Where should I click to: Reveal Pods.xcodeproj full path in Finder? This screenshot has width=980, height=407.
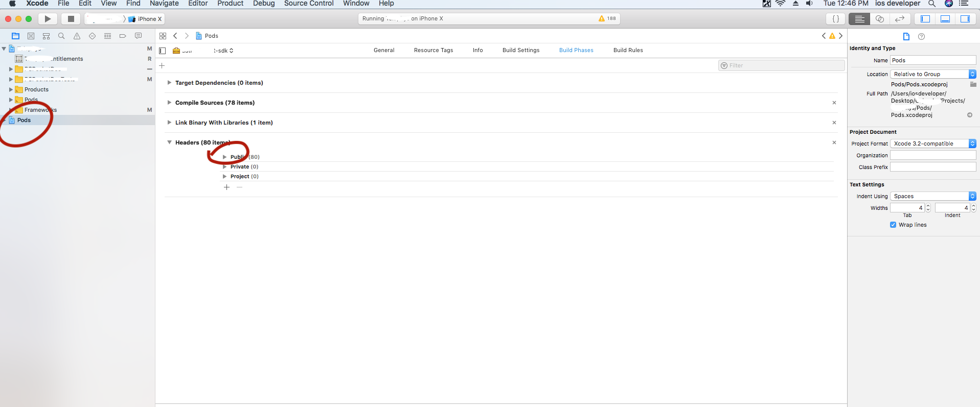pos(970,115)
